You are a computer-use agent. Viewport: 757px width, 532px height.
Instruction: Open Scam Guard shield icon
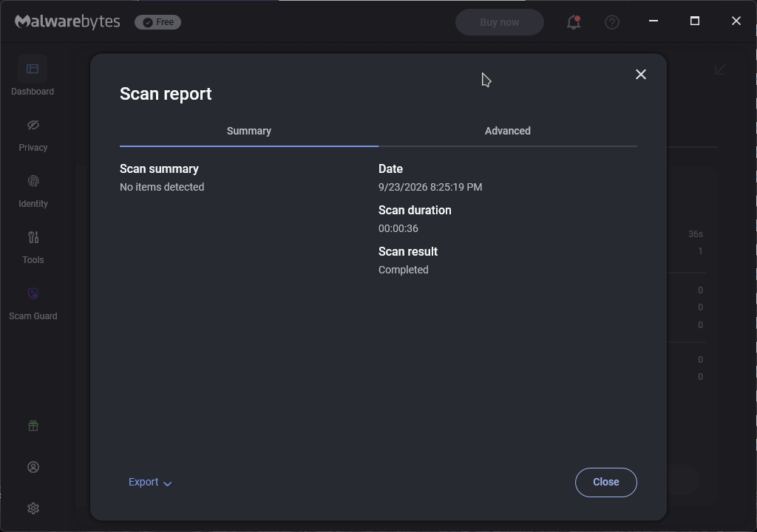(33, 293)
